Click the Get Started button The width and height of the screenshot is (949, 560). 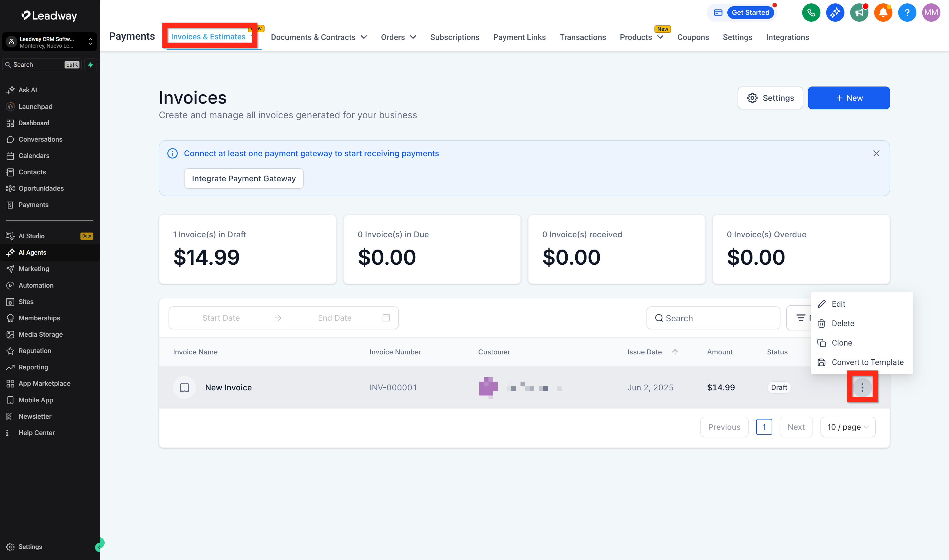point(750,13)
